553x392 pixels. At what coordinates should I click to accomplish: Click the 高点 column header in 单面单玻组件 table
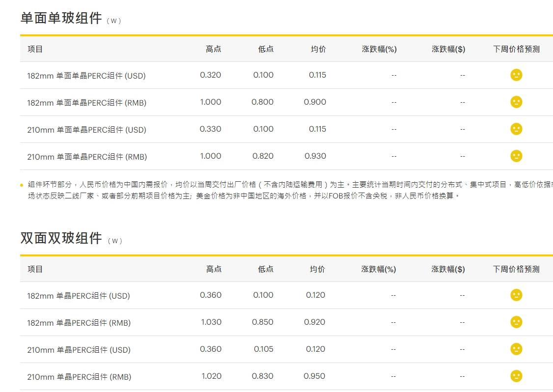[x=213, y=49]
